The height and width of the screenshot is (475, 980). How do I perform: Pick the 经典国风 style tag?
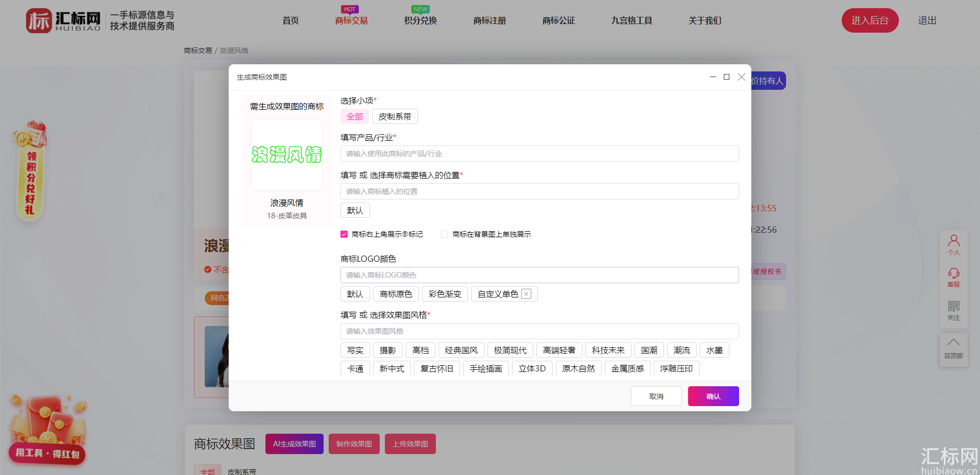[x=461, y=350]
